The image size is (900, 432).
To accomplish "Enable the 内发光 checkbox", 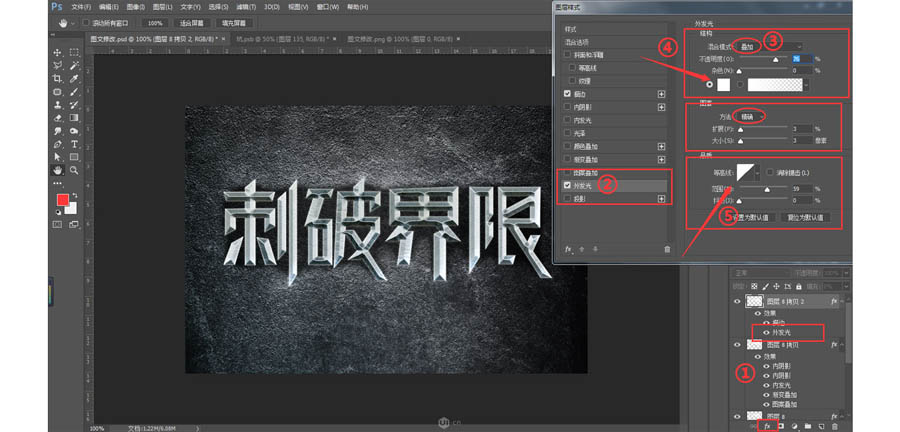I will click(x=568, y=120).
